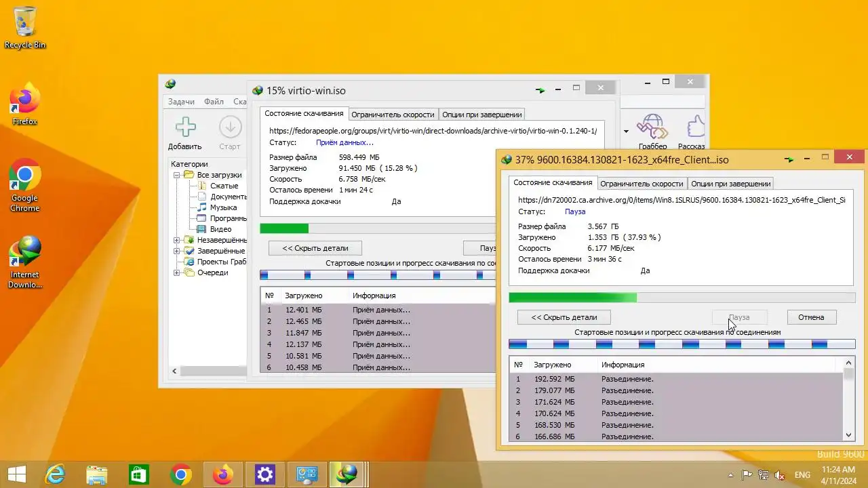Open Internet Explorer from taskbar
Viewport: 868px width, 488px height.
(55, 474)
